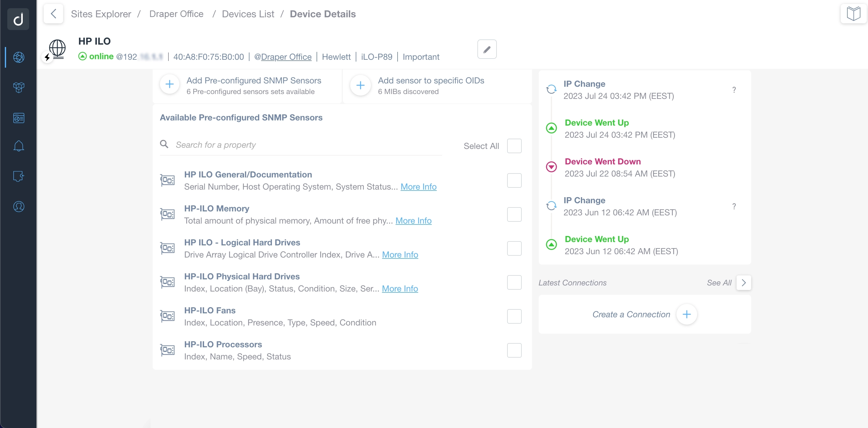Select the MAC address 40:A8:F0:75:B0:00
The height and width of the screenshot is (428, 868).
209,57
